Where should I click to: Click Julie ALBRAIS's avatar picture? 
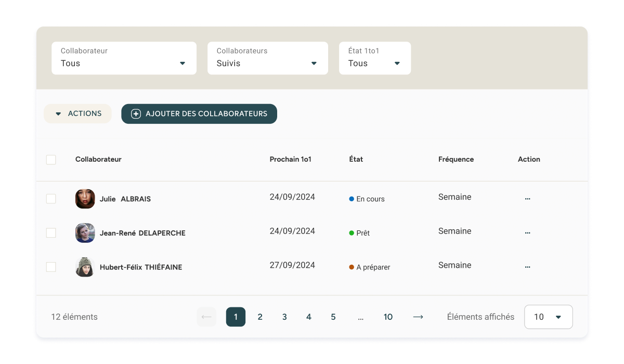[85, 199]
